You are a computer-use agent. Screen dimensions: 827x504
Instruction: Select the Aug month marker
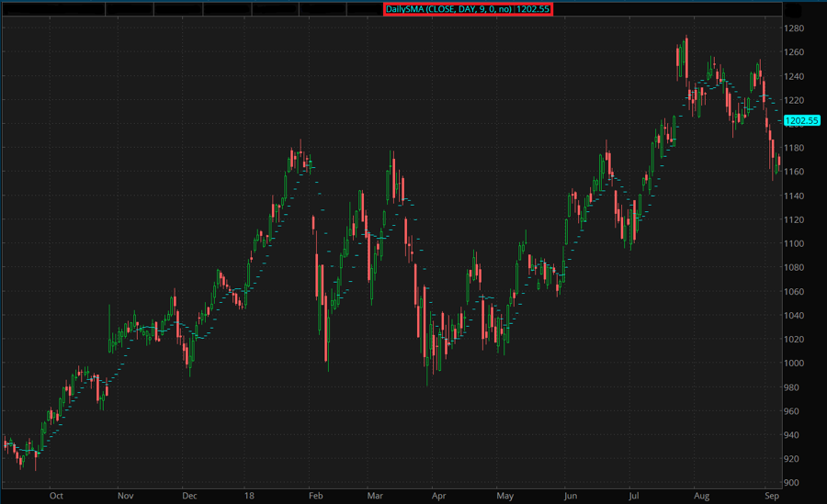pyautogui.click(x=701, y=495)
